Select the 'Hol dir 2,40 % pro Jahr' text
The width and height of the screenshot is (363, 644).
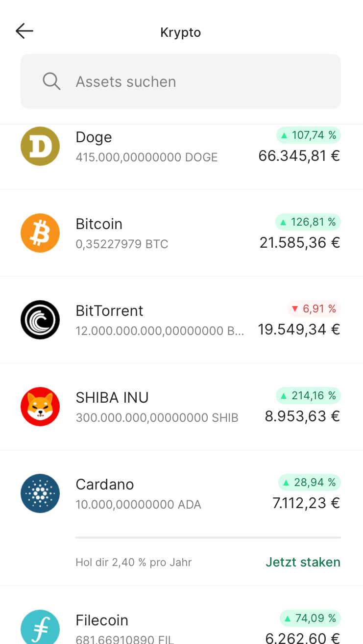point(133,563)
